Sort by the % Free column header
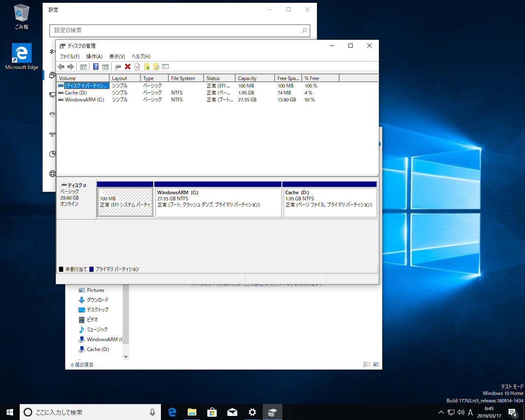 click(x=321, y=78)
